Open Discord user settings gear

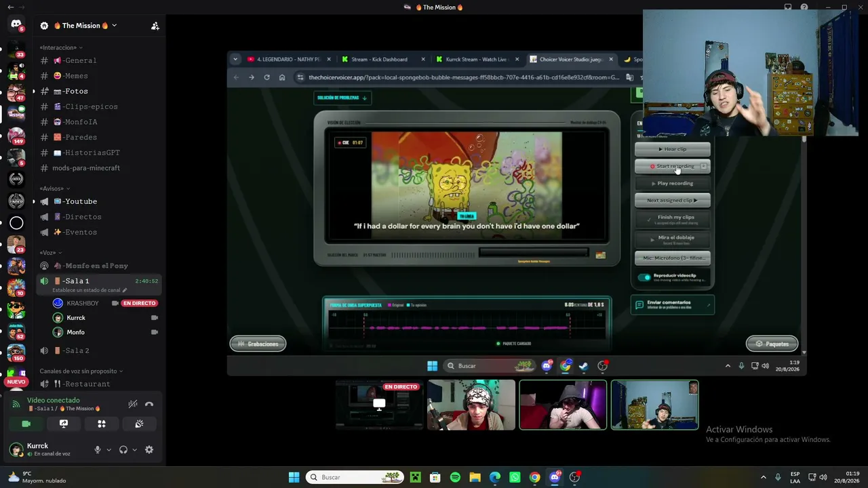(x=149, y=449)
